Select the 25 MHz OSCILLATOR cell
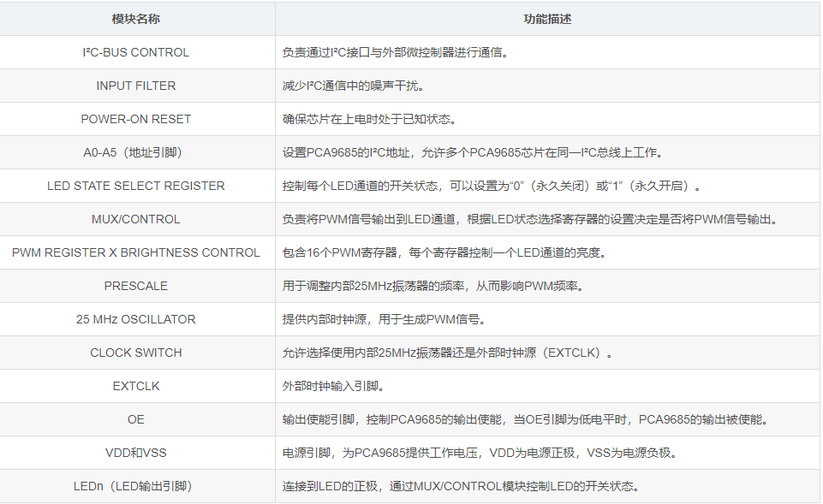The width and height of the screenshot is (823, 504). click(x=136, y=319)
